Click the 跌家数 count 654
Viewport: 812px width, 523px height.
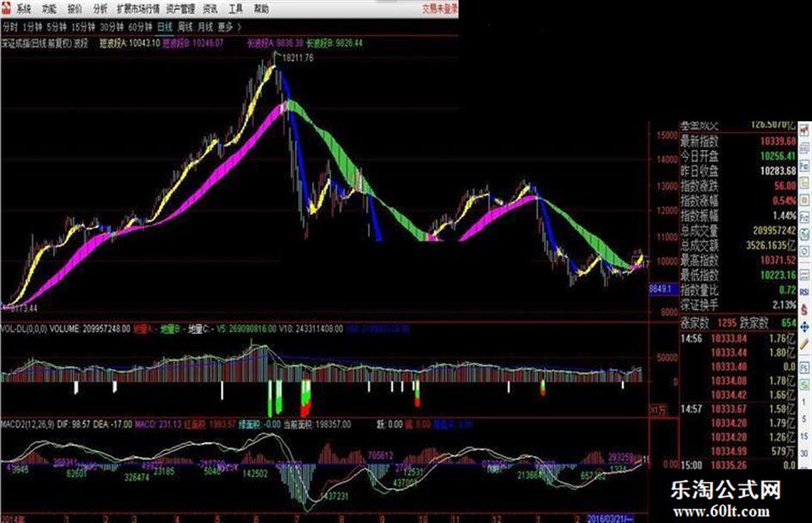(789, 323)
